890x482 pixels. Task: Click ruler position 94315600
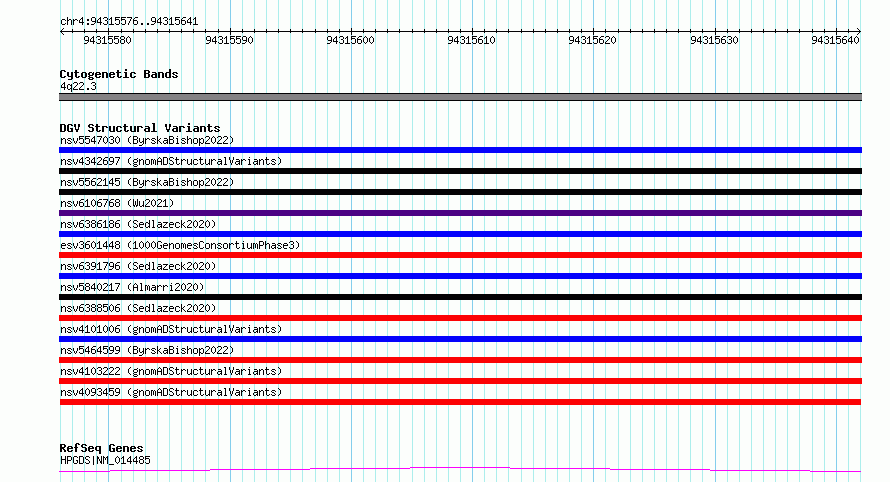tap(350, 40)
